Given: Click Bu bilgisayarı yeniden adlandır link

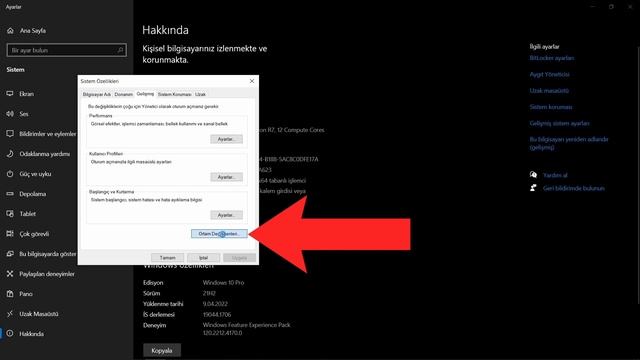Looking at the screenshot, I should 569,143.
